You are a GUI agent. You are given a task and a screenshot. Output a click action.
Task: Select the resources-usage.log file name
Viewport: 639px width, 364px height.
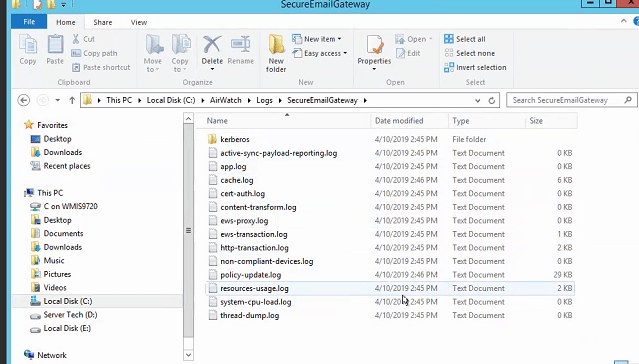(x=254, y=289)
